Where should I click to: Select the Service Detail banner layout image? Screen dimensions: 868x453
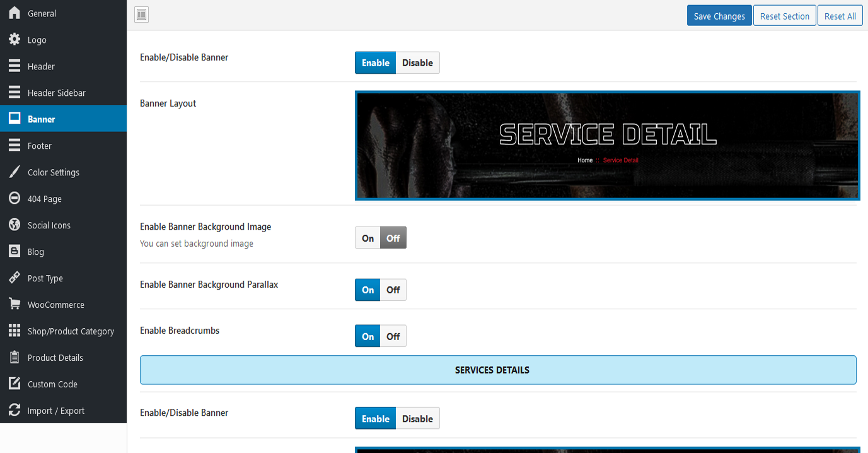[x=607, y=146]
